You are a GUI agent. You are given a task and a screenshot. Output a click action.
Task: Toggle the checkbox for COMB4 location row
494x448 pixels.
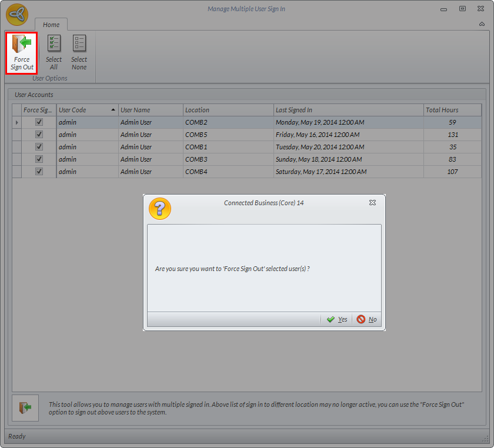pyautogui.click(x=39, y=172)
